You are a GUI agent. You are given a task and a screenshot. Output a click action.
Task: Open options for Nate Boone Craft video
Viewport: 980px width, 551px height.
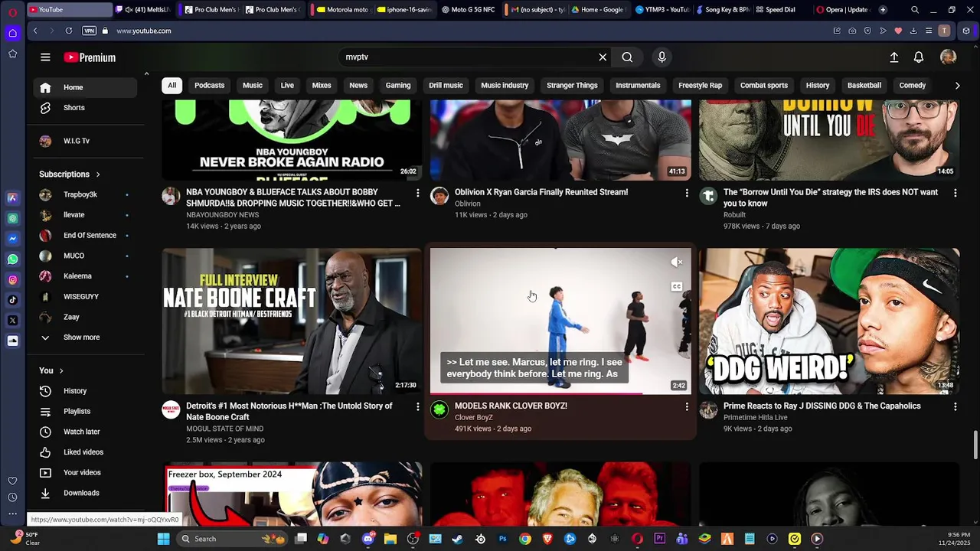pyautogui.click(x=417, y=406)
